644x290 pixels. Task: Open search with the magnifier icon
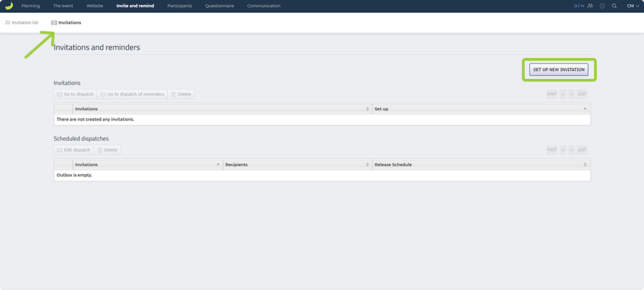pyautogui.click(x=614, y=6)
